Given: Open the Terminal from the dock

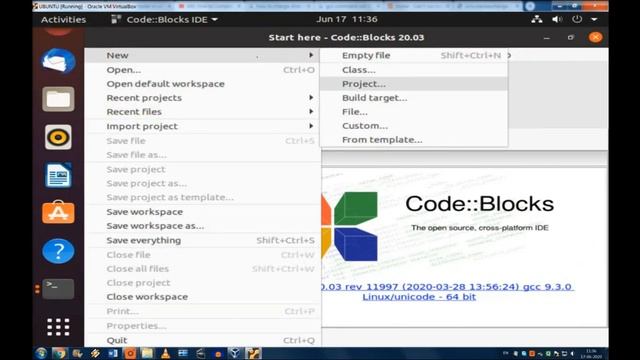Looking at the screenshot, I should [x=58, y=289].
